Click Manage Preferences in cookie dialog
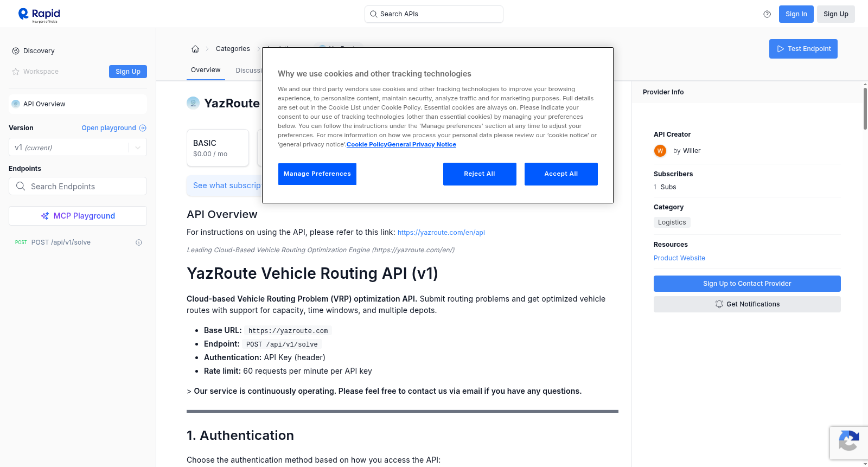Image resolution: width=868 pixels, height=467 pixels. 317,174
